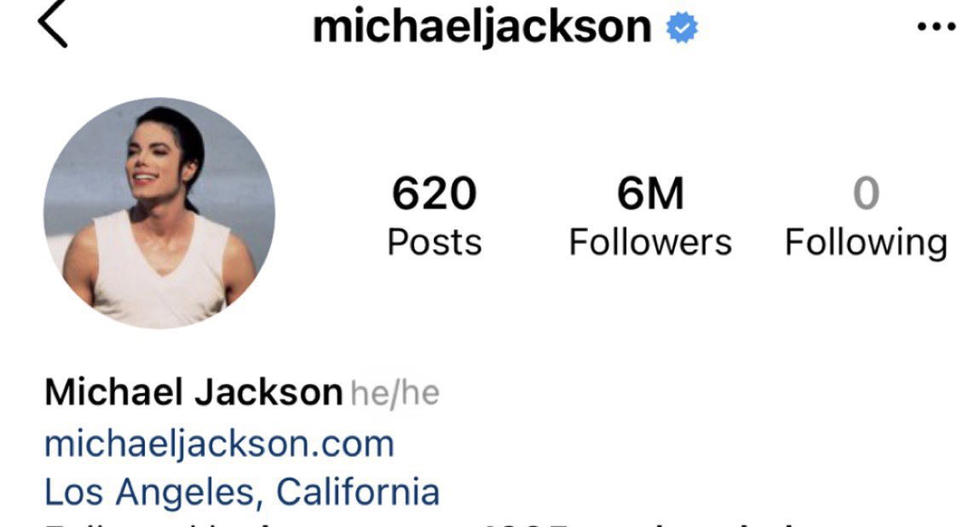Image resolution: width=980 pixels, height=527 pixels.
Task: Open the three-dot more options menu
Action: tap(937, 27)
